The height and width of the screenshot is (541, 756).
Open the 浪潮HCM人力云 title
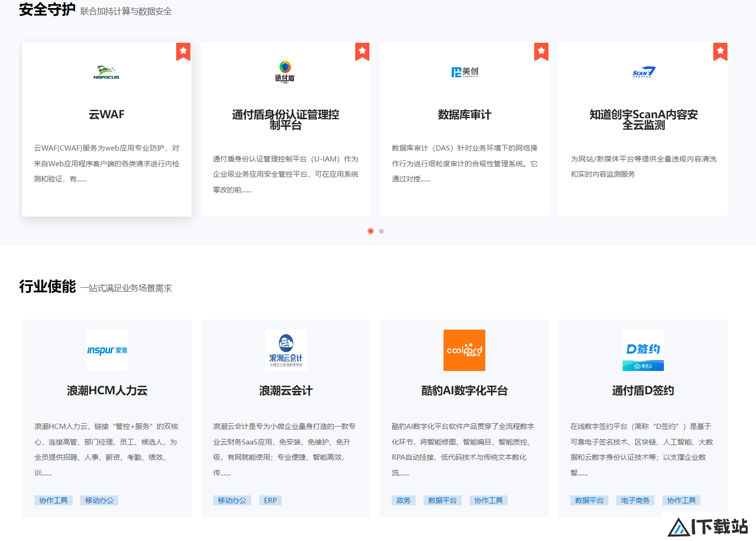point(107,390)
